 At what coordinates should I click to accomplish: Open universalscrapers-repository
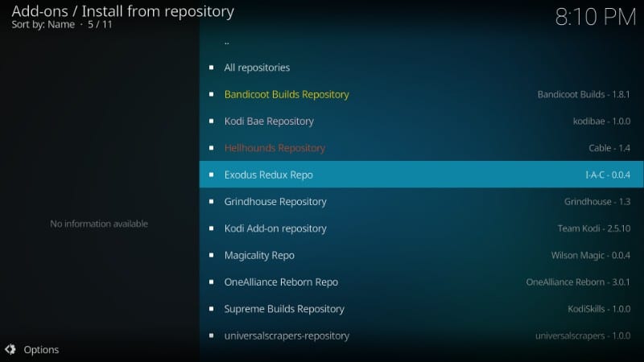(x=421, y=335)
